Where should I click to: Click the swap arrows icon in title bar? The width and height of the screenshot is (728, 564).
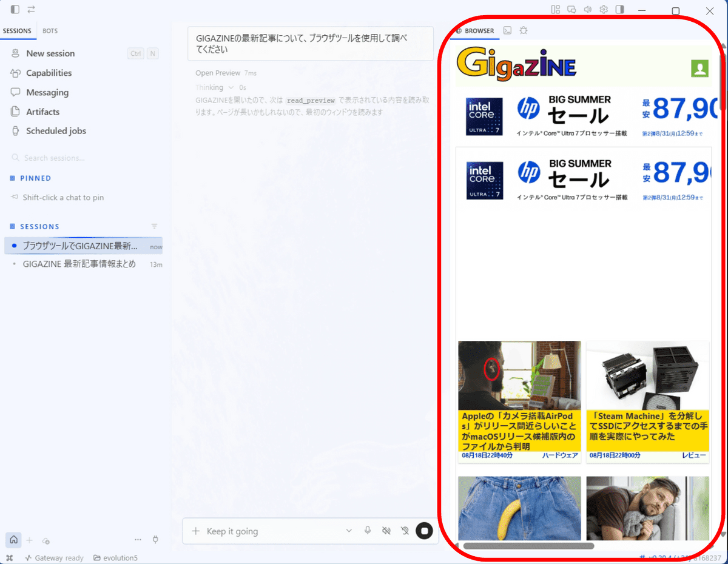click(31, 10)
